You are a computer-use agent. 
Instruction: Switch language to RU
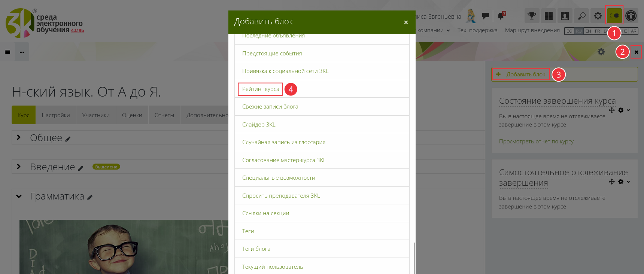coord(579,31)
